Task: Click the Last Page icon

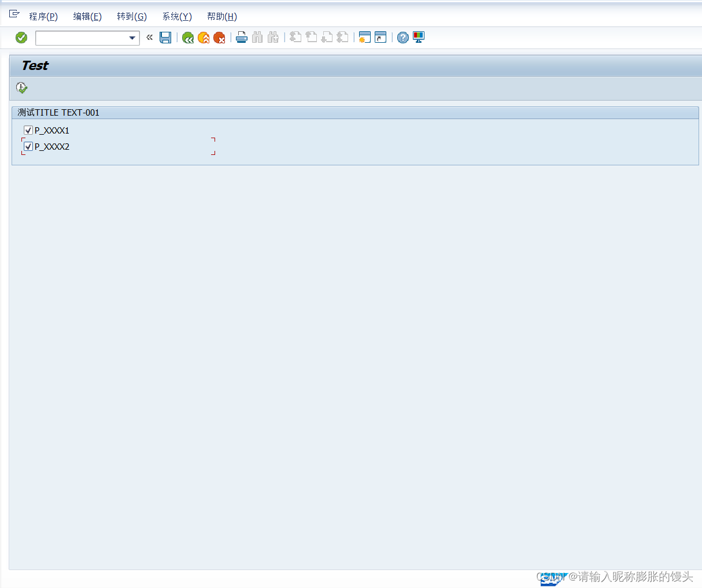Action: 342,38
